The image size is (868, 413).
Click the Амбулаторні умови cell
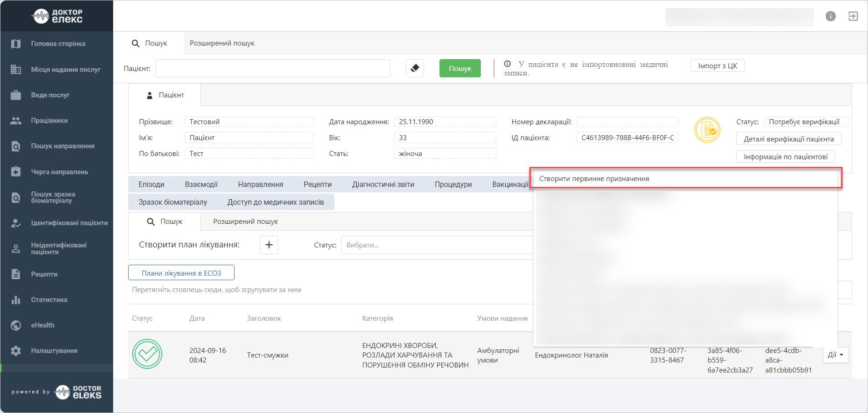[x=498, y=355]
